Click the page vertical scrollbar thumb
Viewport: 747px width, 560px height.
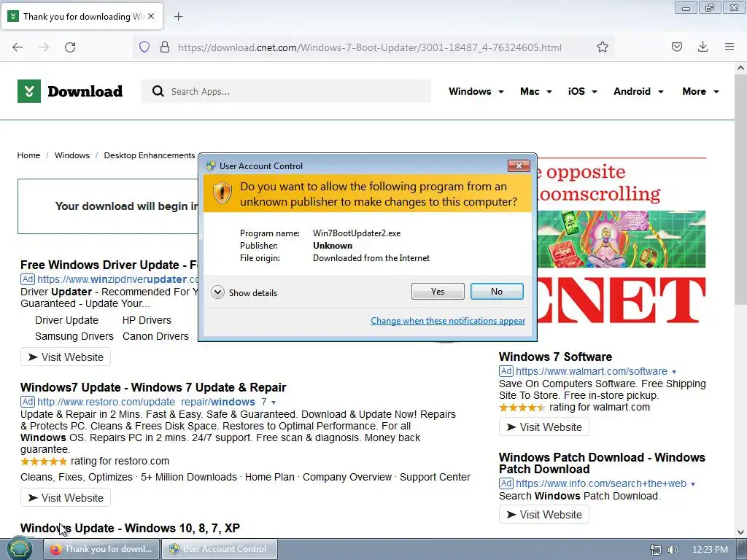tap(740, 188)
